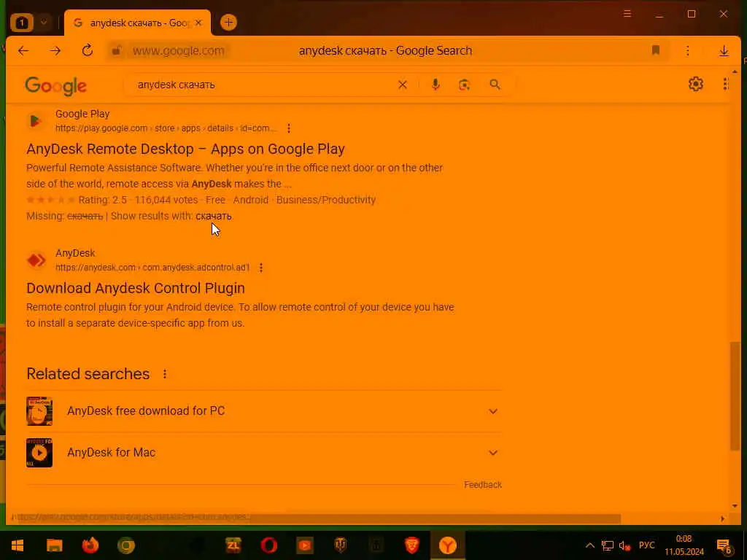
Task: Open the Windows Start menu
Action: (18, 545)
